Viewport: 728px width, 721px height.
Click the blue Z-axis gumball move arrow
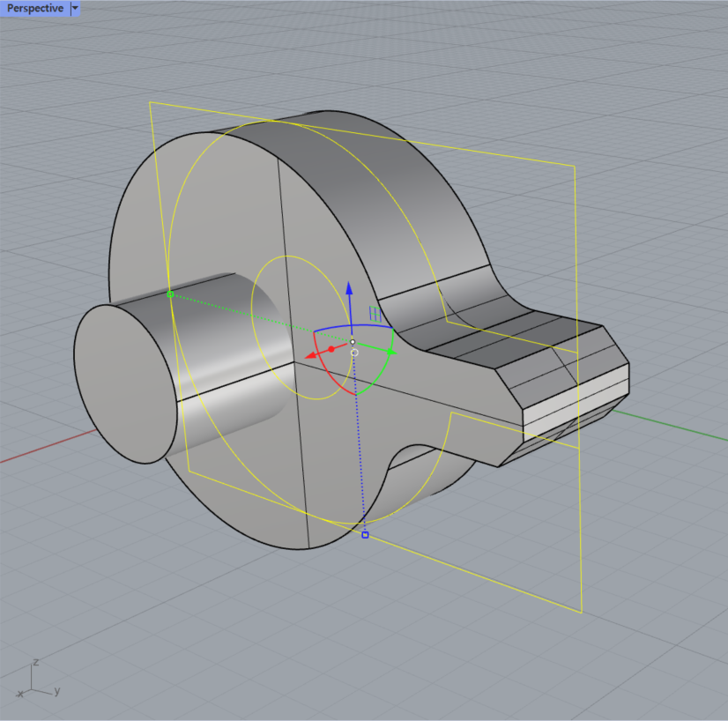[x=349, y=288]
